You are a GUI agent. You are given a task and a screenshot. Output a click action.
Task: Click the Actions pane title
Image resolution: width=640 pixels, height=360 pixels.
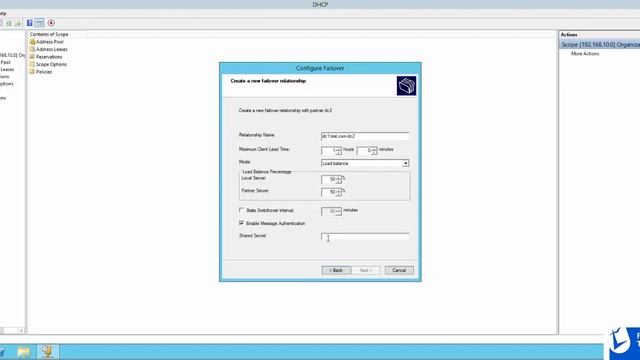click(569, 35)
